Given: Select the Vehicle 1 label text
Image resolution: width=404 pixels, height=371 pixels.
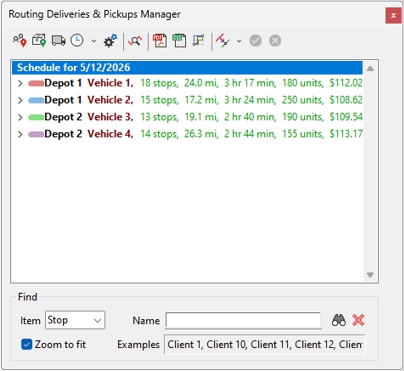Looking at the screenshot, I should [110, 83].
